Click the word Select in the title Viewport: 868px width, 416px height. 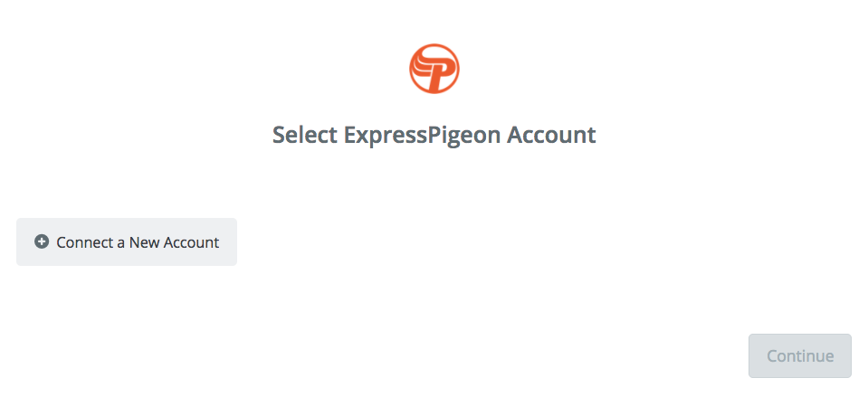(x=305, y=135)
